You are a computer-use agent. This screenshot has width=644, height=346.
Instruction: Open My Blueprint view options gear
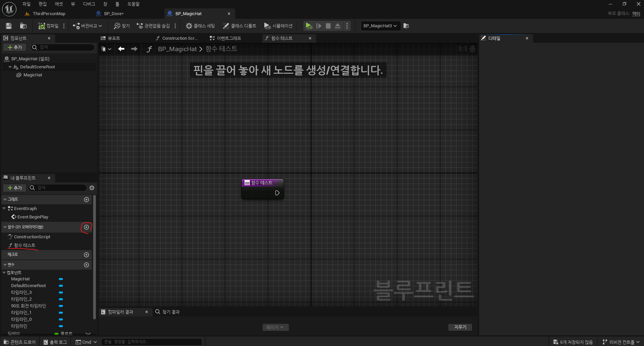[x=92, y=188]
